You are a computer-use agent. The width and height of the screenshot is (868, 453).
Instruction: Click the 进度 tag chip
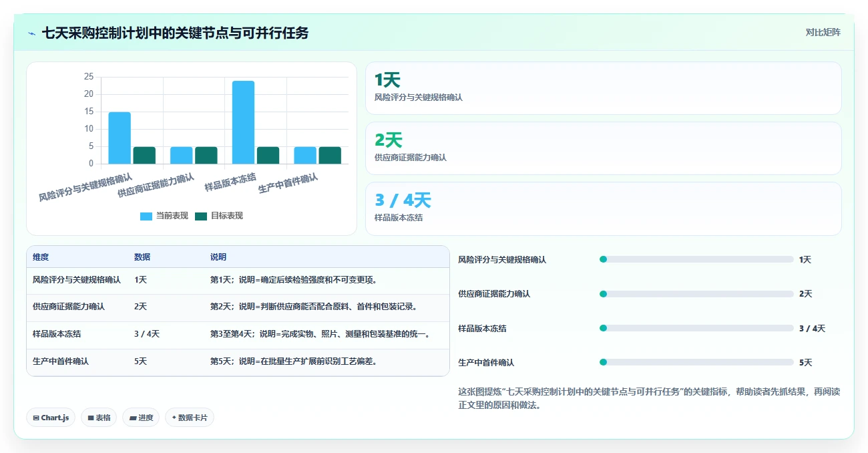pyautogui.click(x=141, y=418)
